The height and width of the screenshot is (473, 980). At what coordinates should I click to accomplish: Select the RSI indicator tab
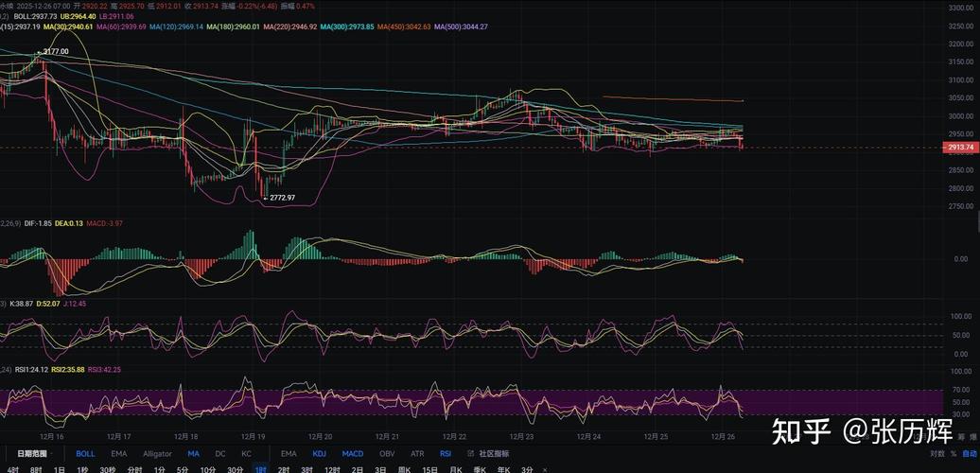(x=445, y=454)
